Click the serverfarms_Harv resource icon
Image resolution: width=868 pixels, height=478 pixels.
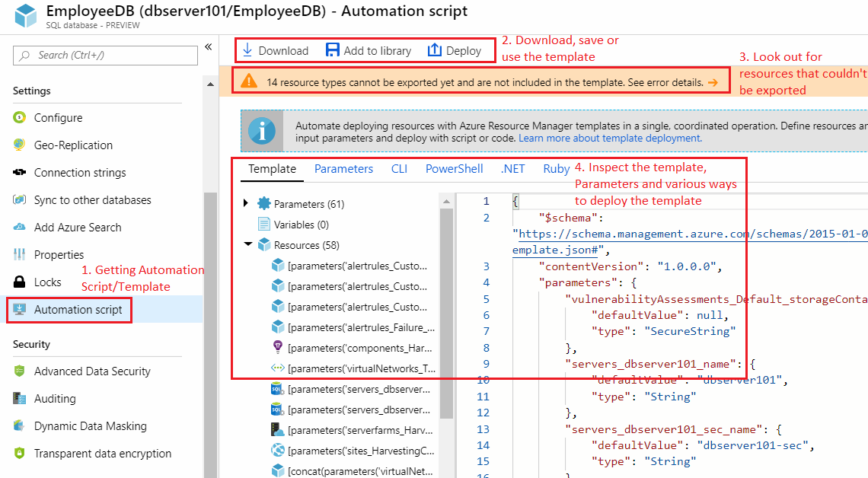coord(277,430)
